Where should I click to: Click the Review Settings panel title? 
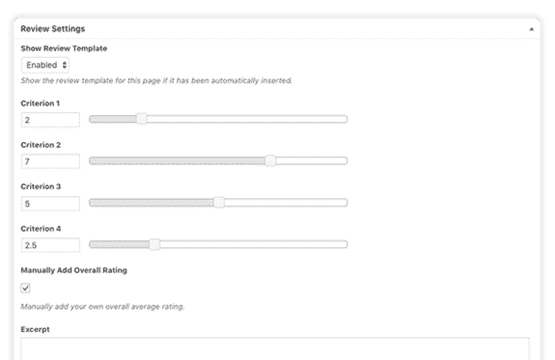53,29
